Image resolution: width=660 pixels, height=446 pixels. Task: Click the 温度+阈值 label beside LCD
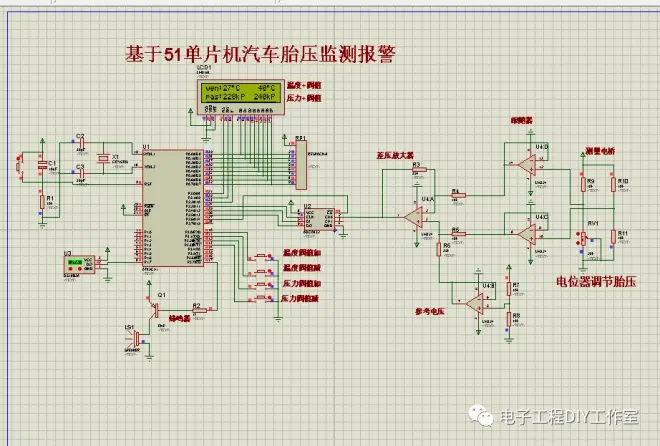click(x=304, y=85)
